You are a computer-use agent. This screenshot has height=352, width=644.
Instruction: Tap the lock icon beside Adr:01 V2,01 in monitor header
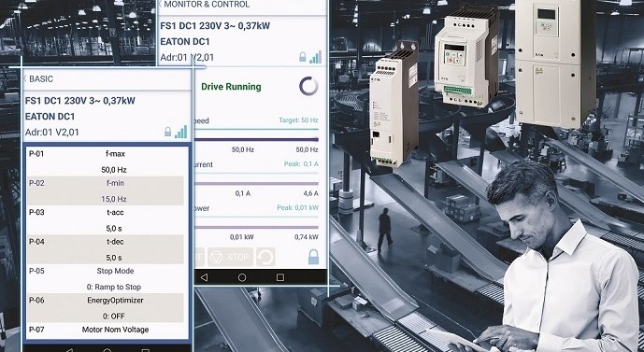click(303, 57)
